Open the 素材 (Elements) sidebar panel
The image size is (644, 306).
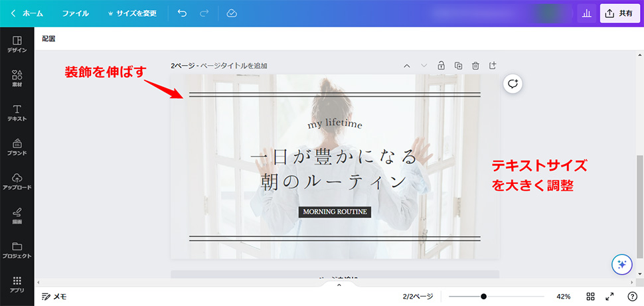point(17,78)
